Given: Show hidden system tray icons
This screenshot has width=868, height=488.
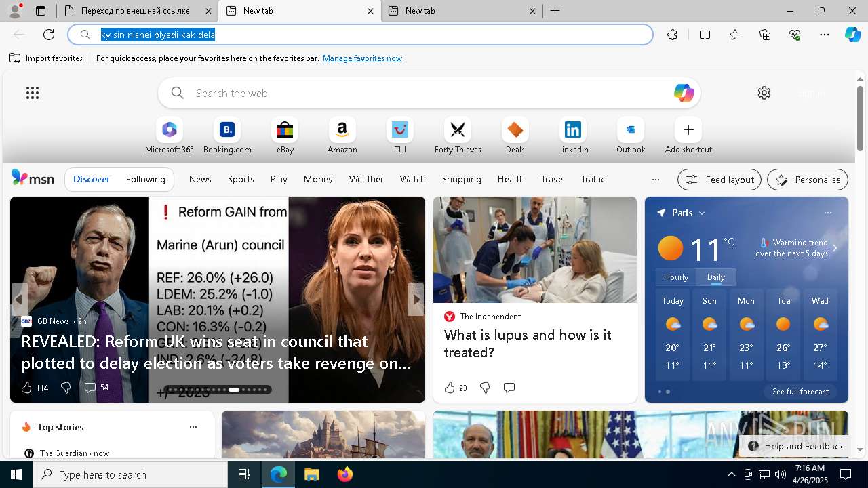Looking at the screenshot, I should (731, 474).
